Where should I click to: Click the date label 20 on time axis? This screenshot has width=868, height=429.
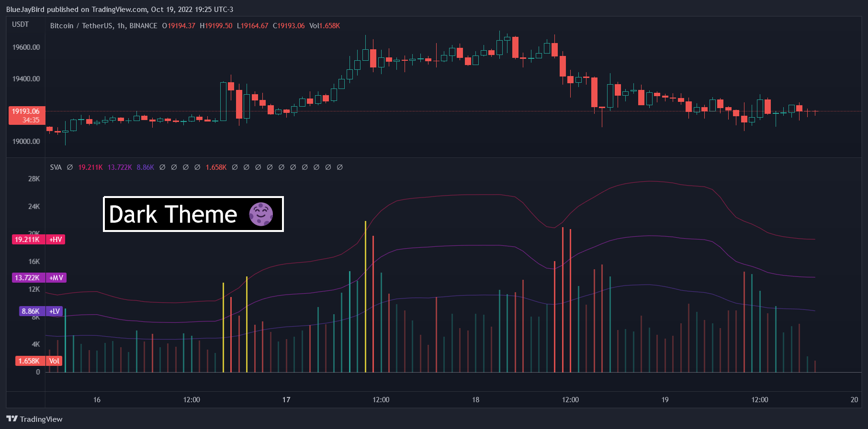click(854, 400)
